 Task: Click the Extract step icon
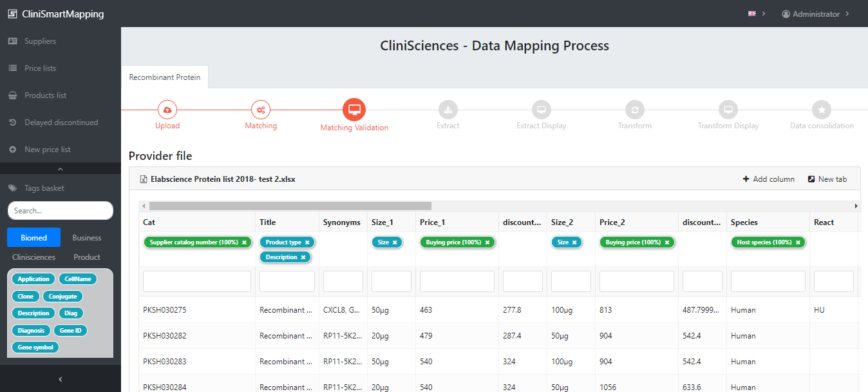448,110
